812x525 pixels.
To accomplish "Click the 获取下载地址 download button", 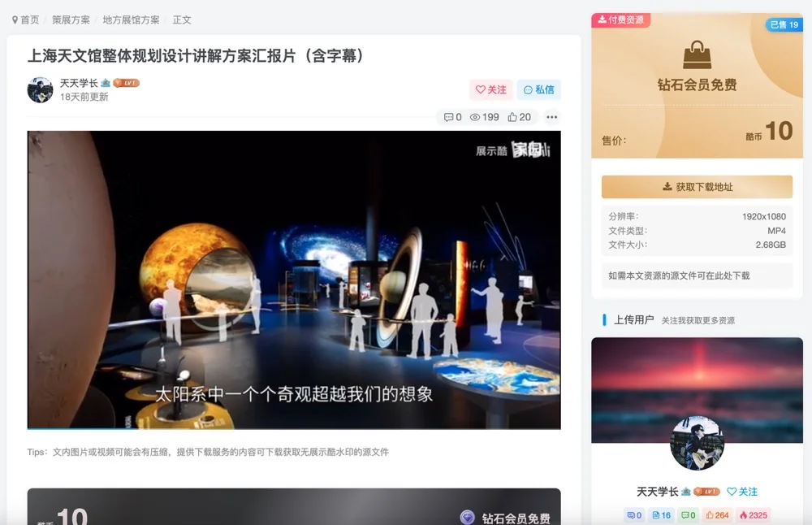I will click(697, 186).
